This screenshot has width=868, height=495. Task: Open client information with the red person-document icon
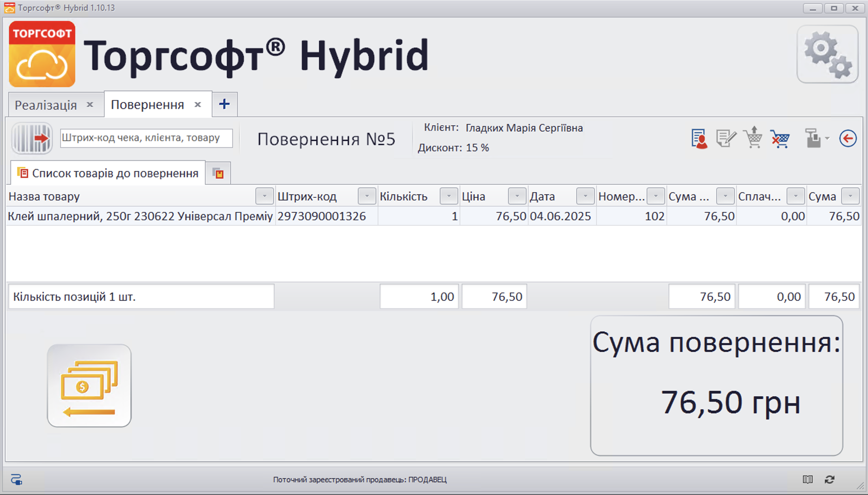[x=699, y=139]
